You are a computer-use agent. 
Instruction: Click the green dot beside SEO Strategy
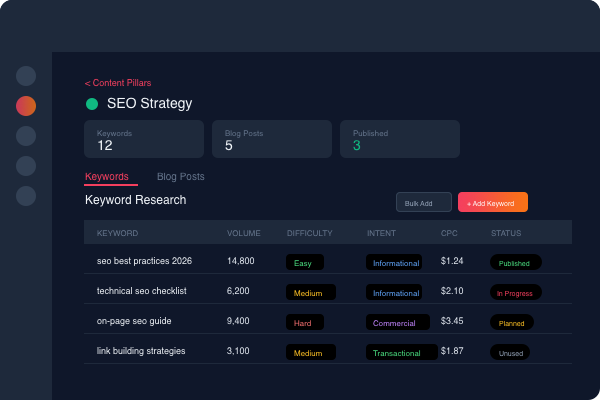click(x=92, y=104)
